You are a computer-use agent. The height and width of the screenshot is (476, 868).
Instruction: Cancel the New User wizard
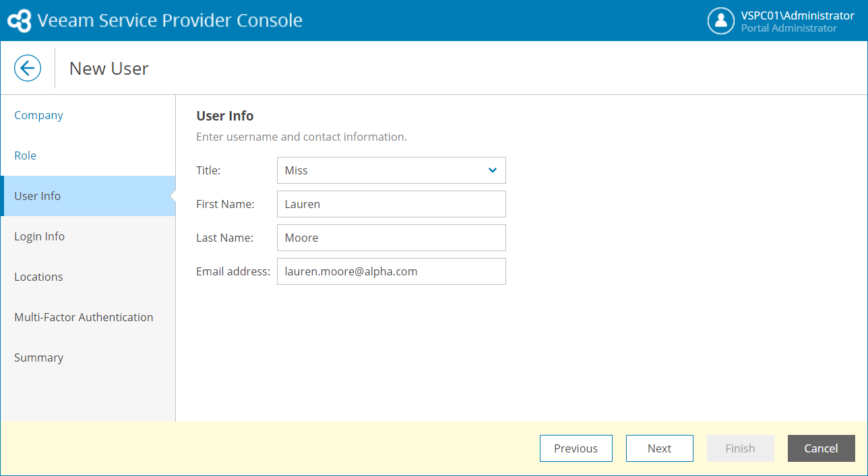coord(821,448)
